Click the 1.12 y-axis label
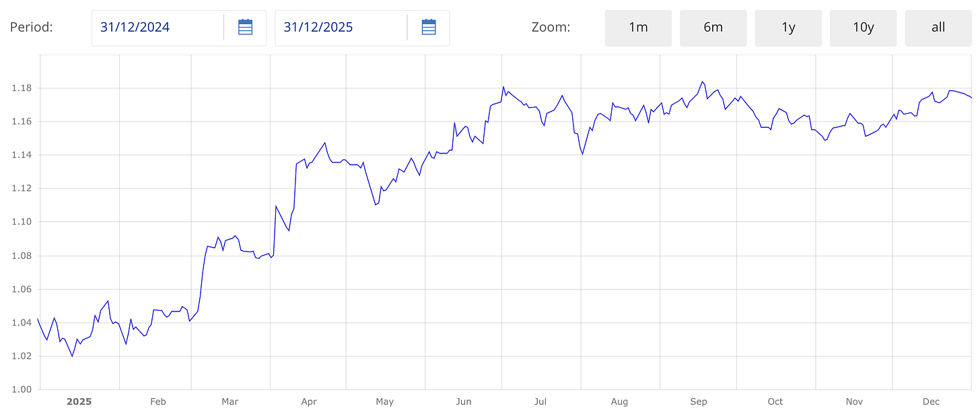 pyautogui.click(x=22, y=188)
